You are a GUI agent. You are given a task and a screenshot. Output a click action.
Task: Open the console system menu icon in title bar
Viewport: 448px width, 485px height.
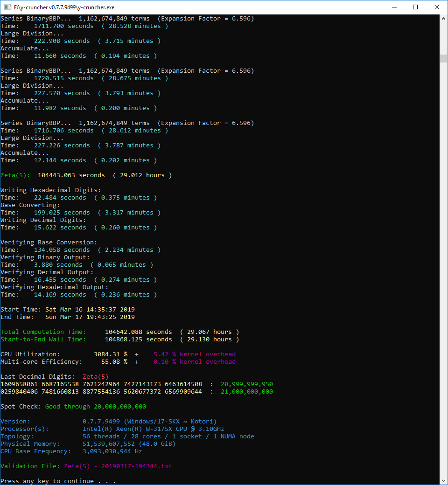(x=7, y=7)
